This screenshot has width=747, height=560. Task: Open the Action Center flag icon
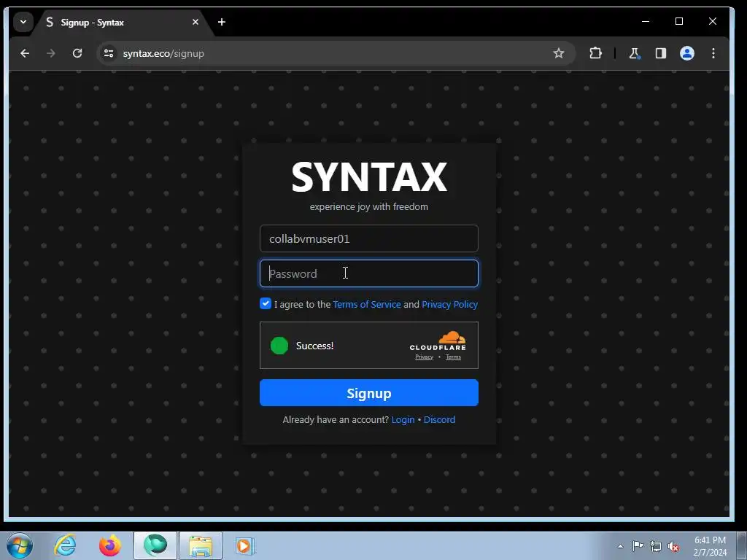(x=638, y=546)
